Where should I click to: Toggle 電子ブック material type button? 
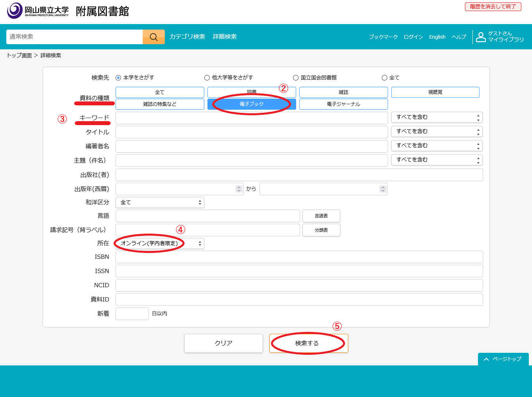(252, 104)
